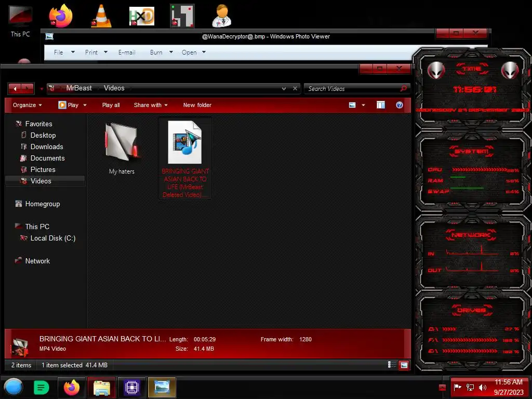Select This PC in navigation pane
This screenshot has height=399, width=532.
click(x=37, y=227)
